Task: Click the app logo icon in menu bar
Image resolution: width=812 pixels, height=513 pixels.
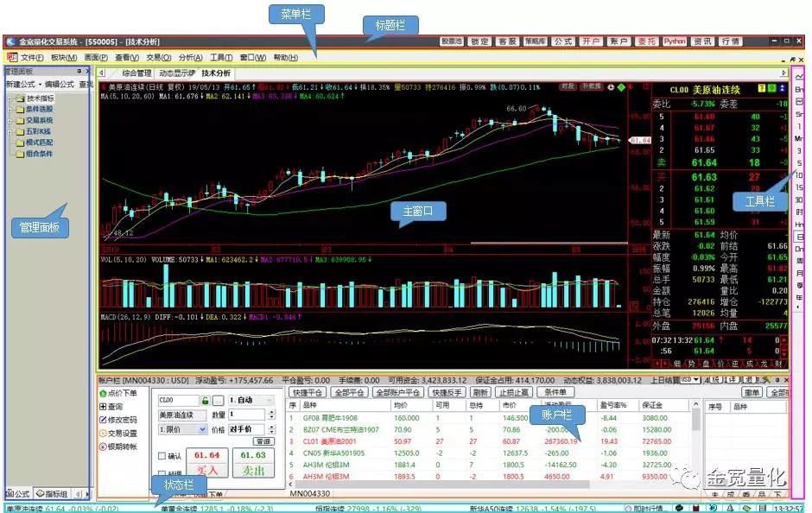Action: [x=11, y=58]
